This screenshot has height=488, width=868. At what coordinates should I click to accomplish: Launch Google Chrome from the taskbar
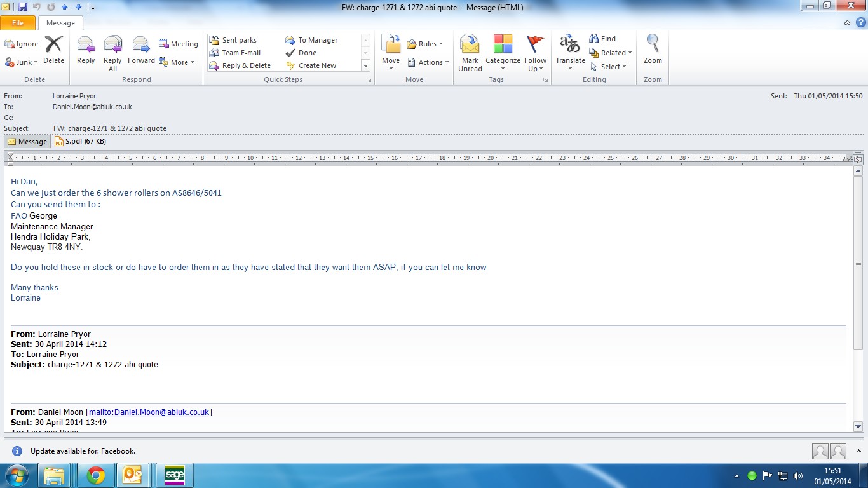tap(96, 475)
